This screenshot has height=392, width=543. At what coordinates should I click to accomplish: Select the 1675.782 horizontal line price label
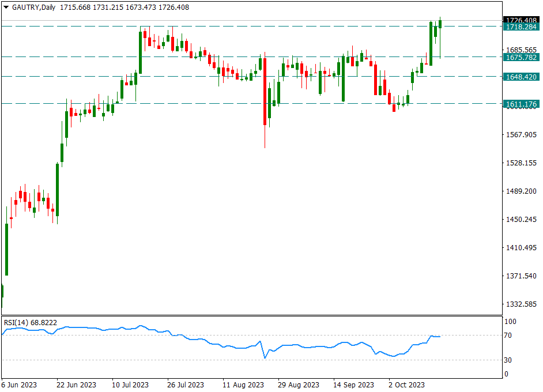(521, 58)
